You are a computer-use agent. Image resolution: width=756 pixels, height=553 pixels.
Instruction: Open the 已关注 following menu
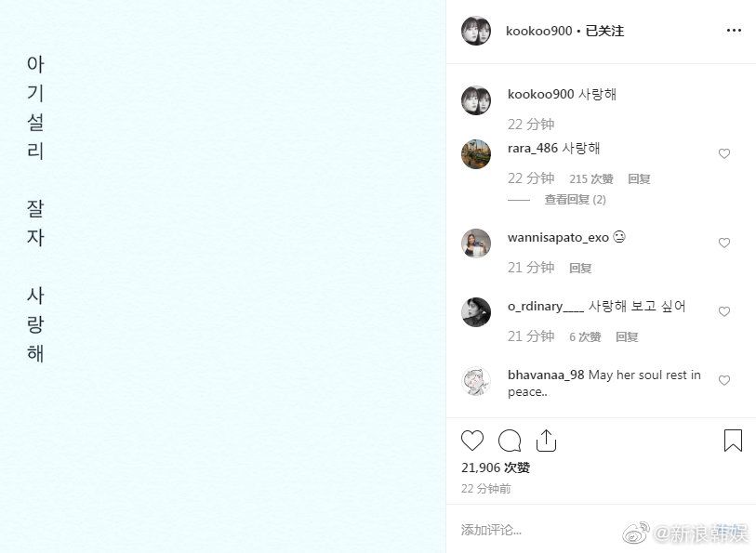coord(604,31)
